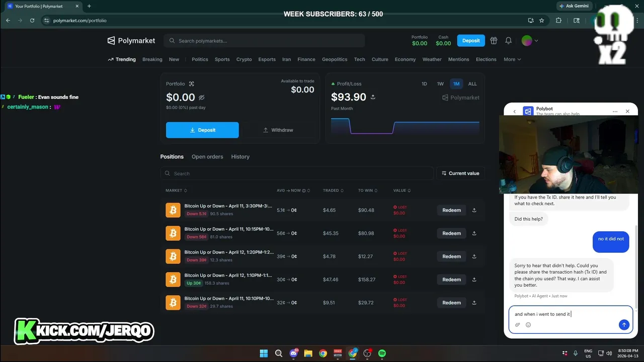Switch to the Open orders tab
The width and height of the screenshot is (644, 362).
(207, 157)
